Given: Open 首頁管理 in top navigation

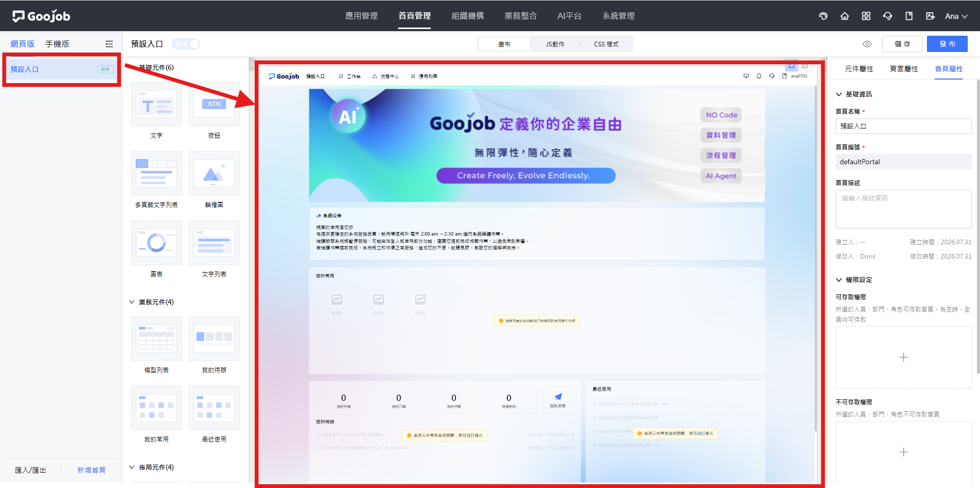Looking at the screenshot, I should point(414,16).
